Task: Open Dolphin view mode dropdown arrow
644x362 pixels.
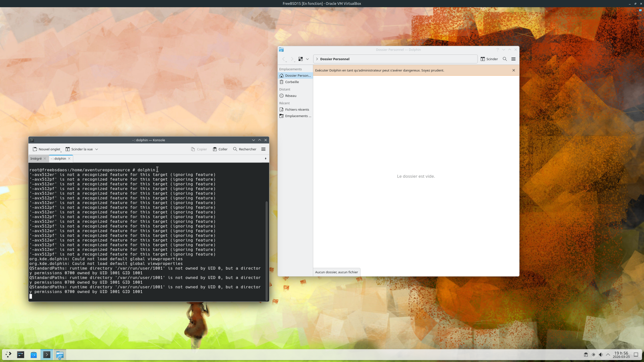Action: click(308, 59)
